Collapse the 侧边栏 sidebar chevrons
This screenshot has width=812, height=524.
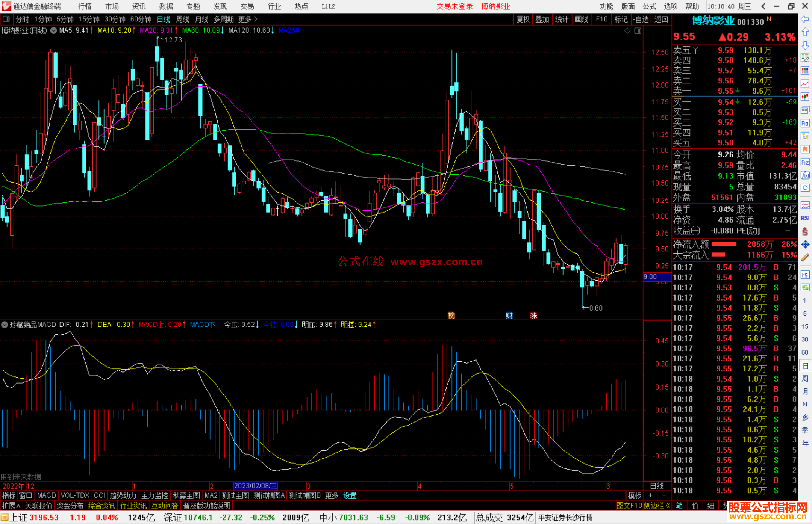coord(668,506)
